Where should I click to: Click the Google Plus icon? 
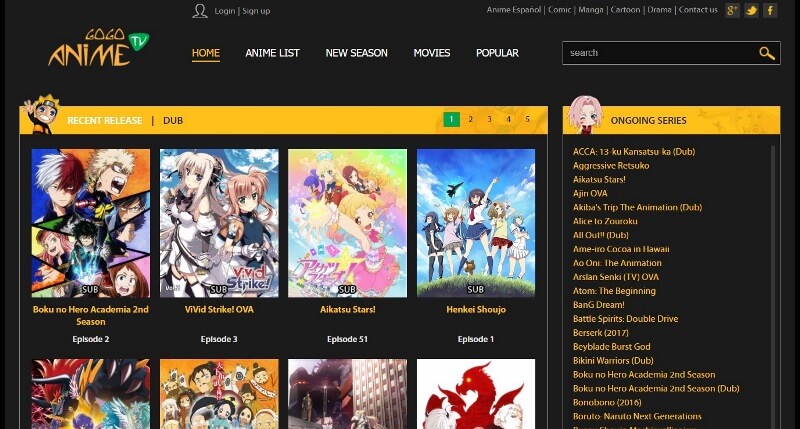(x=732, y=10)
